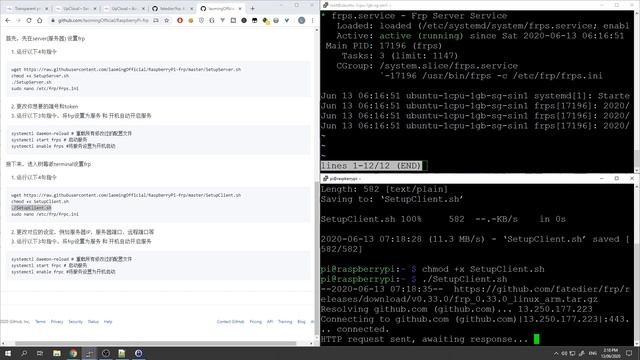Click 'systemctl start frps' command line
This screenshot has height=360, width=640.
49,140
